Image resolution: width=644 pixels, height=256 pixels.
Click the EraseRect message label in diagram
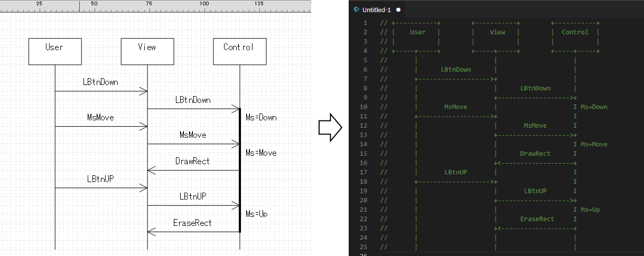coord(192,223)
